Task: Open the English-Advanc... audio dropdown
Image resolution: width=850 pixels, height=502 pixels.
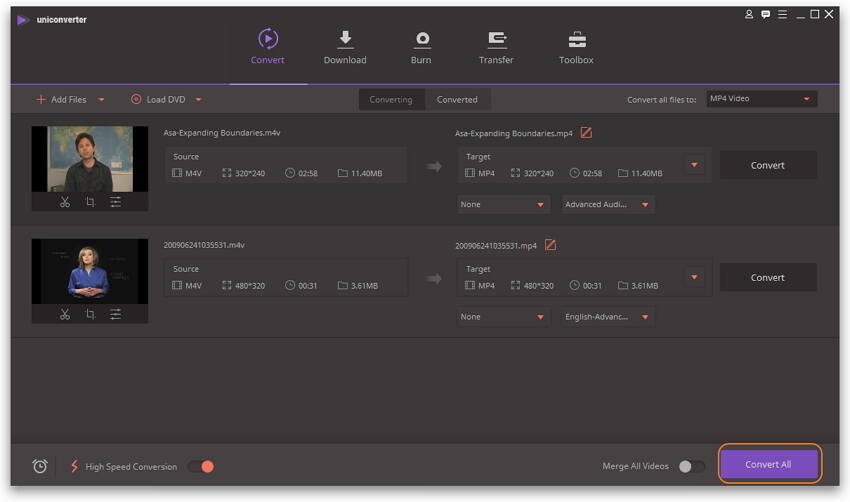Action: (607, 317)
